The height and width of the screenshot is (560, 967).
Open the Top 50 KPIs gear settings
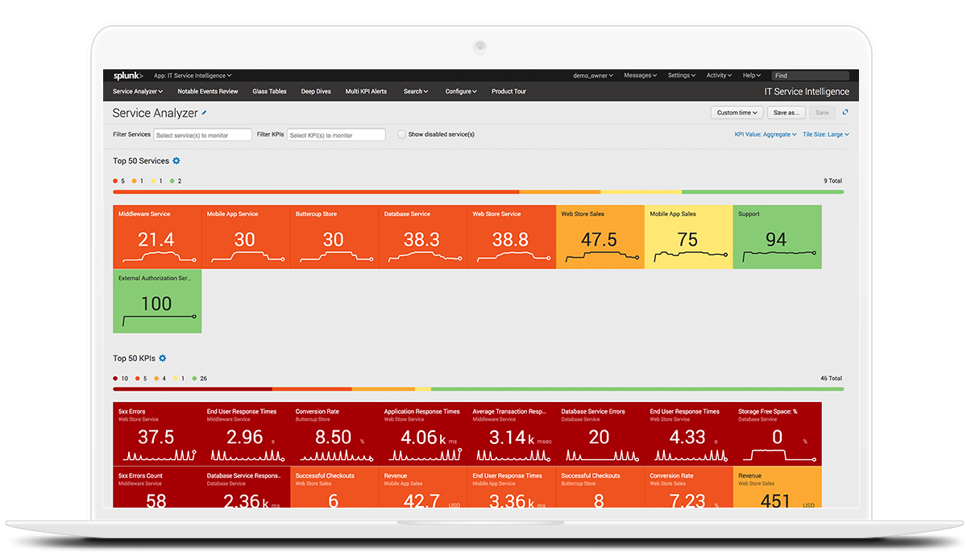[x=163, y=358]
